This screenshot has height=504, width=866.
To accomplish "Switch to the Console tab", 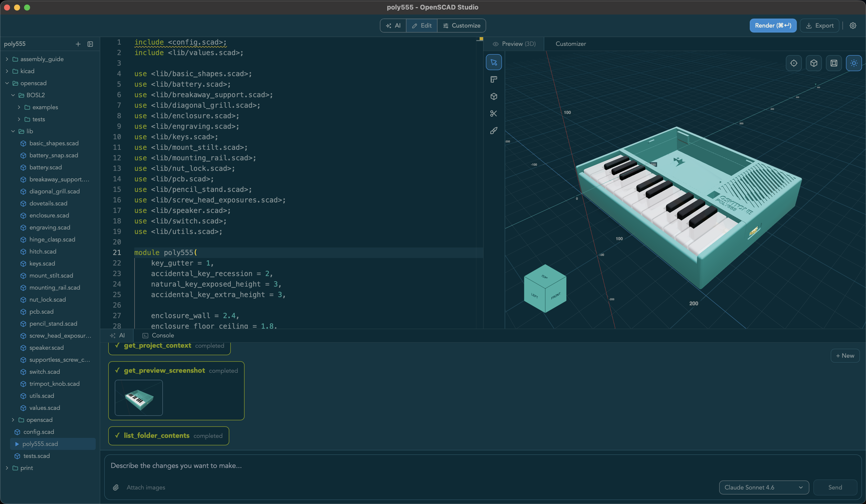I will [x=158, y=335].
